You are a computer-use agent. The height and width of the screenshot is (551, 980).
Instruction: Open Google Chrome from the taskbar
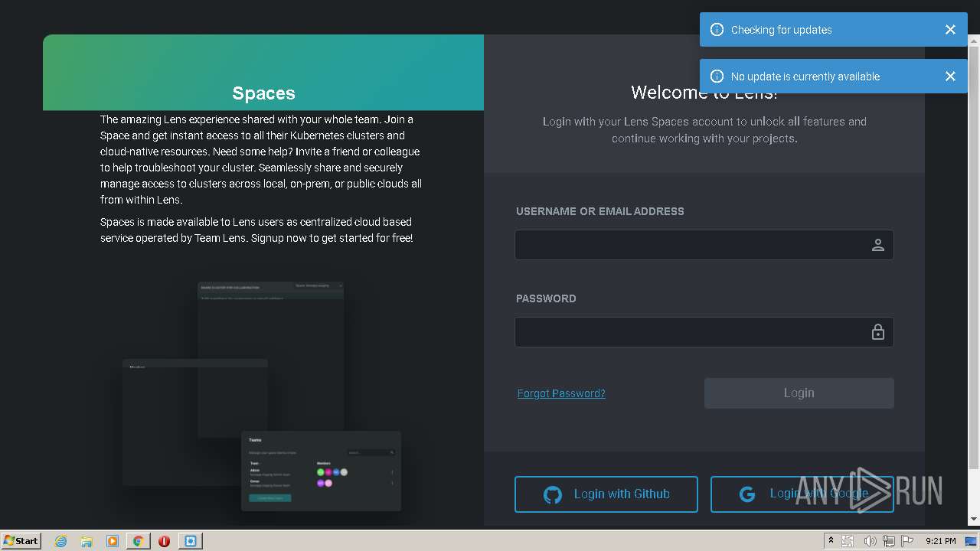[x=139, y=541]
